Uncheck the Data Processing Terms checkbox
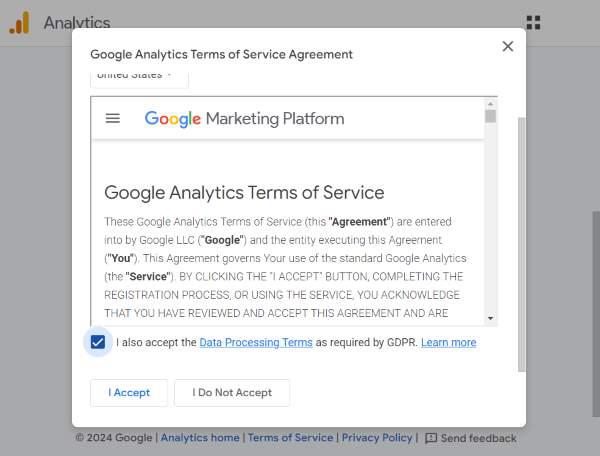Image resolution: width=600 pixels, height=456 pixels. tap(98, 342)
